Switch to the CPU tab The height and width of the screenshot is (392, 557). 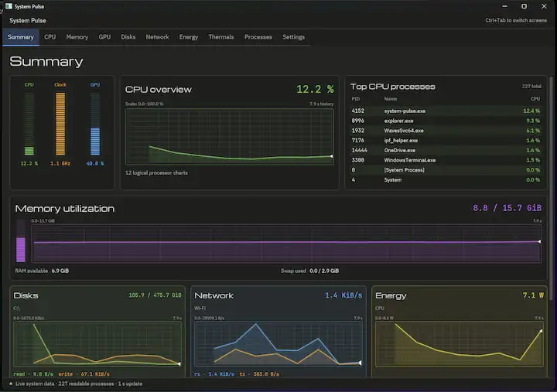50,37
